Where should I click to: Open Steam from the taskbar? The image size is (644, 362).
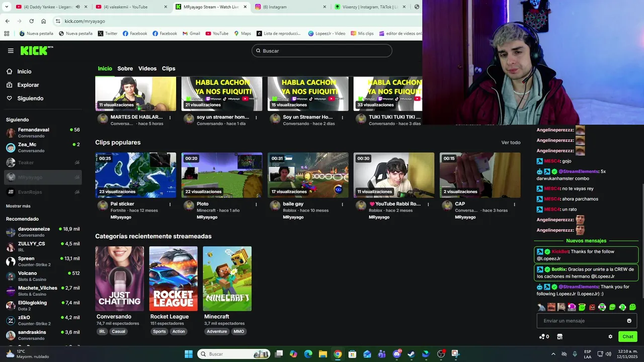click(411, 354)
